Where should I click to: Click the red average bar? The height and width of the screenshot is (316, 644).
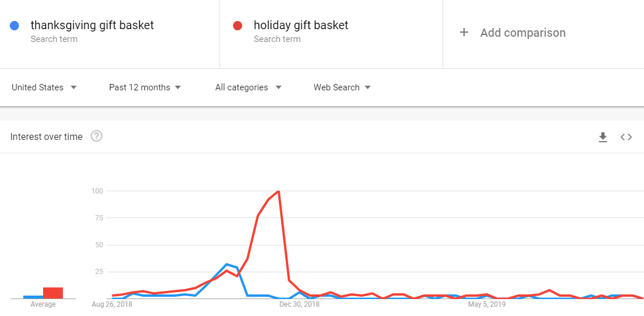(x=53, y=293)
